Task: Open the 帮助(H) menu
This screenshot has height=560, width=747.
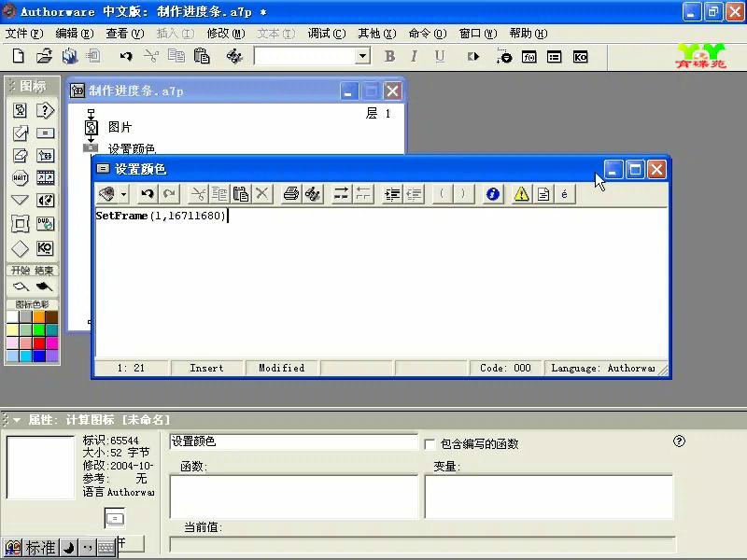Action: coord(529,34)
